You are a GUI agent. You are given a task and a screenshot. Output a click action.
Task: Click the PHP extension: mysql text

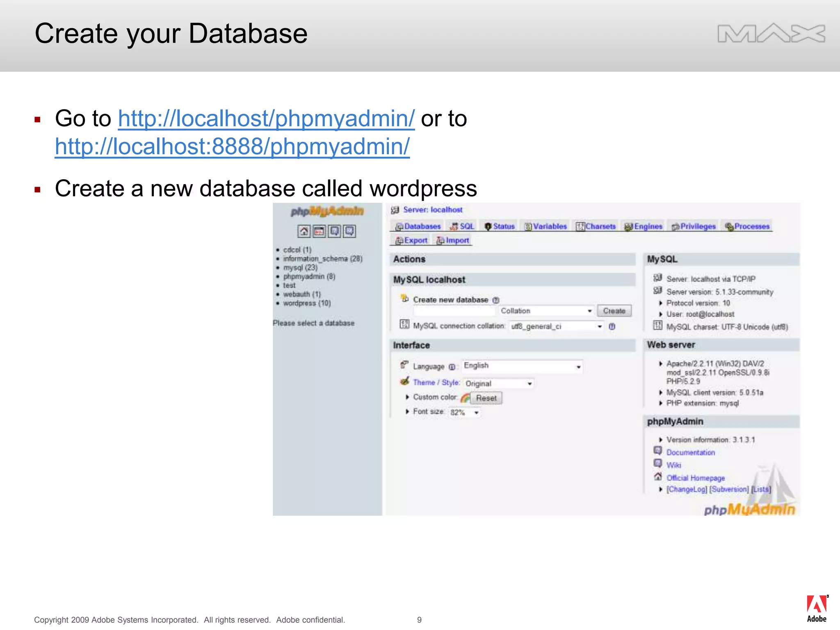click(703, 403)
